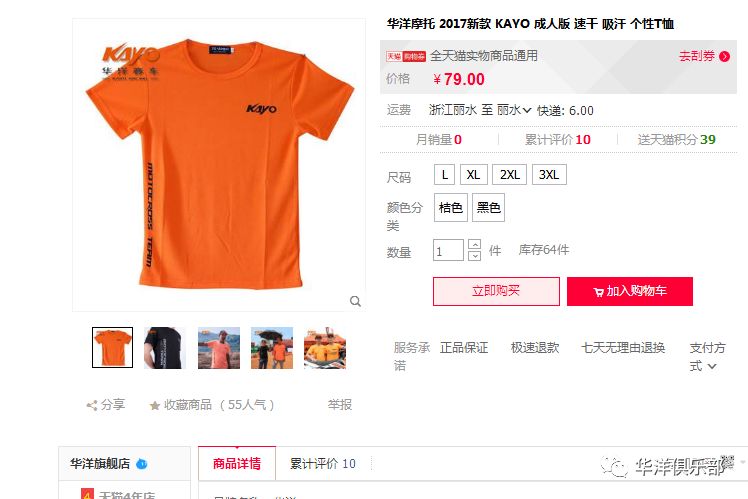Click the magnifier icon on the product image
The width and height of the screenshot is (748, 499).
[355, 301]
